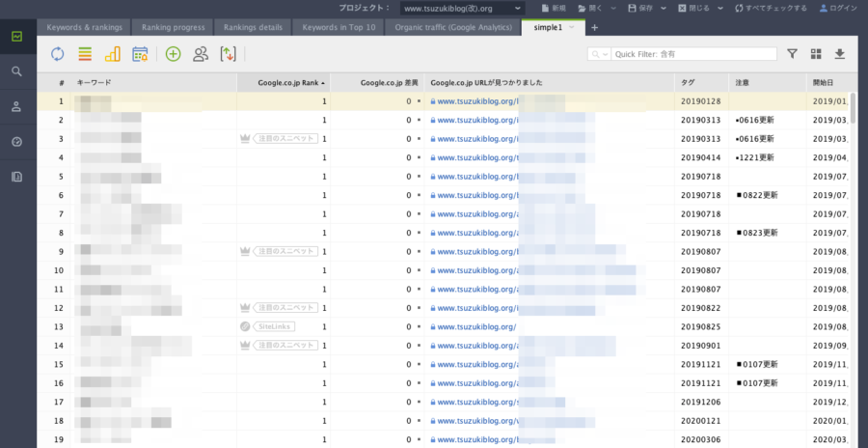Select tag cell 20190901 in row 14
The image size is (868, 448).
coord(702,346)
